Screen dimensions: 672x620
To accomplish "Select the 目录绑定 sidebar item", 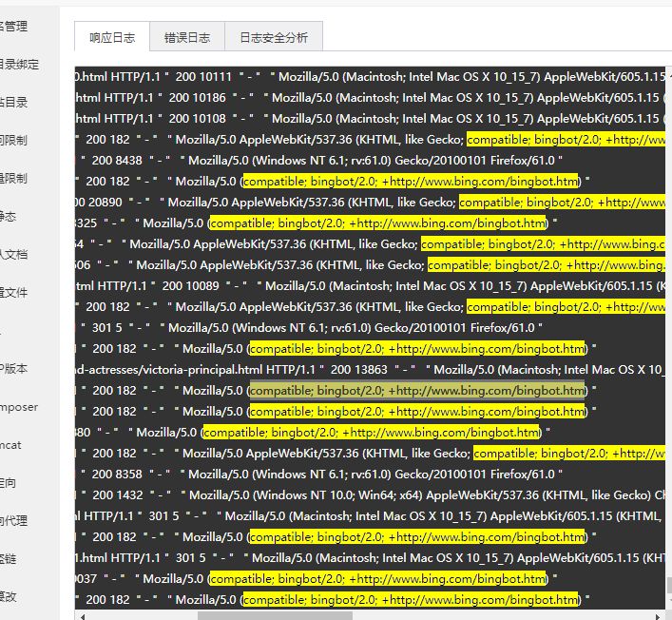I will coord(19,65).
